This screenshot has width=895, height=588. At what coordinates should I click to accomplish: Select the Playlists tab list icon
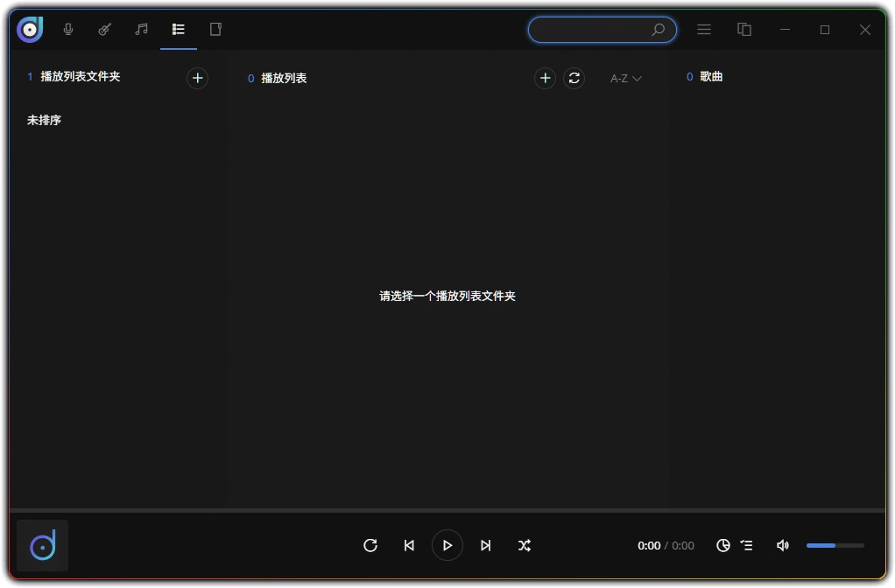[x=178, y=29]
